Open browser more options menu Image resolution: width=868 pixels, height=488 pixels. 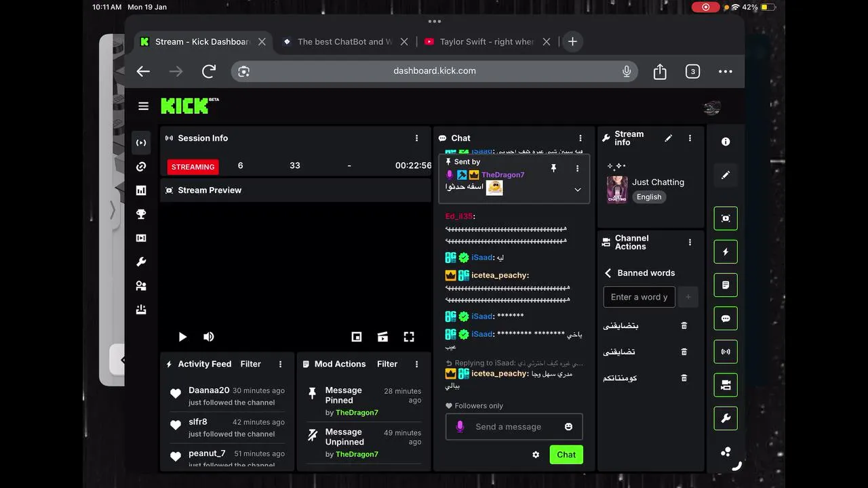[x=726, y=71]
